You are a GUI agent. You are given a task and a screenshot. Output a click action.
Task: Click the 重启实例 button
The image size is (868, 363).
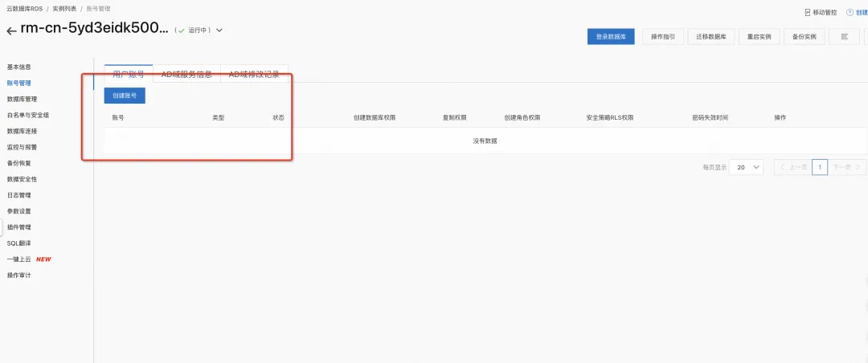pyautogui.click(x=759, y=36)
